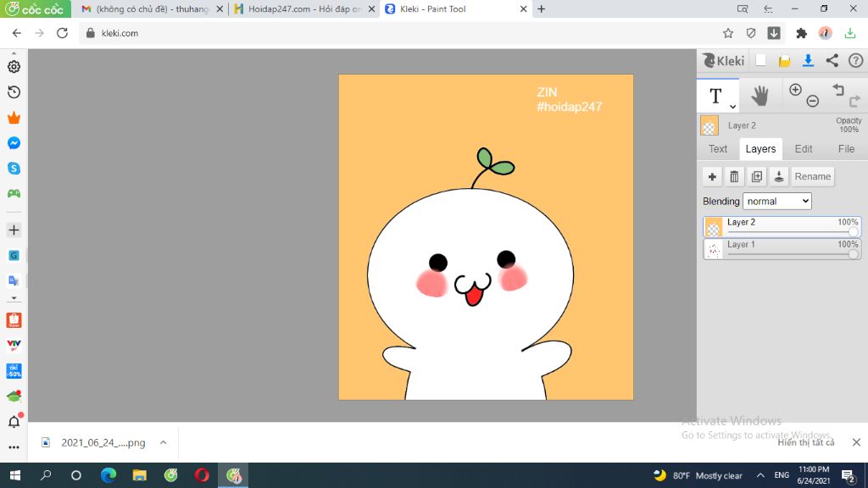This screenshot has width=868, height=488.
Task: Open sidebar three-dot more menu
Action: click(14, 447)
